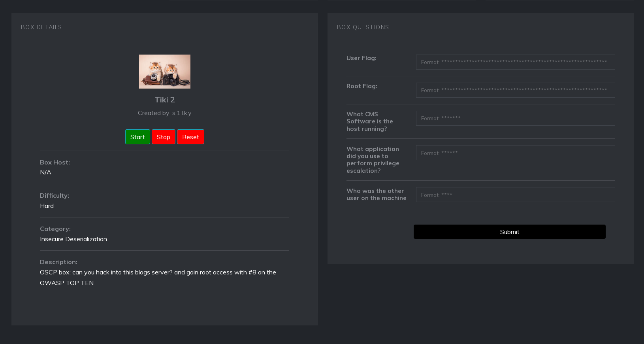Click the Box Questions panel heading
The image size is (644, 344).
363,27
